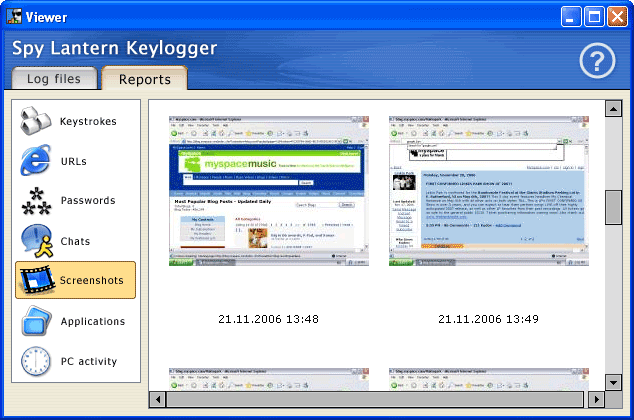Open the screenshot thumbnail from 13:49
Screen dimensions: 634x420
[489, 191]
